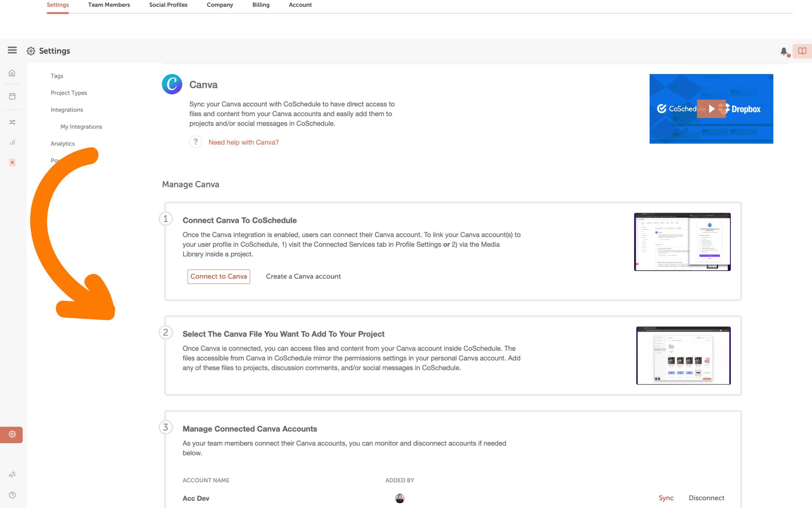The width and height of the screenshot is (812, 508).
Task: Click the shuffle arrows sidebar icon
Action: [x=12, y=122]
